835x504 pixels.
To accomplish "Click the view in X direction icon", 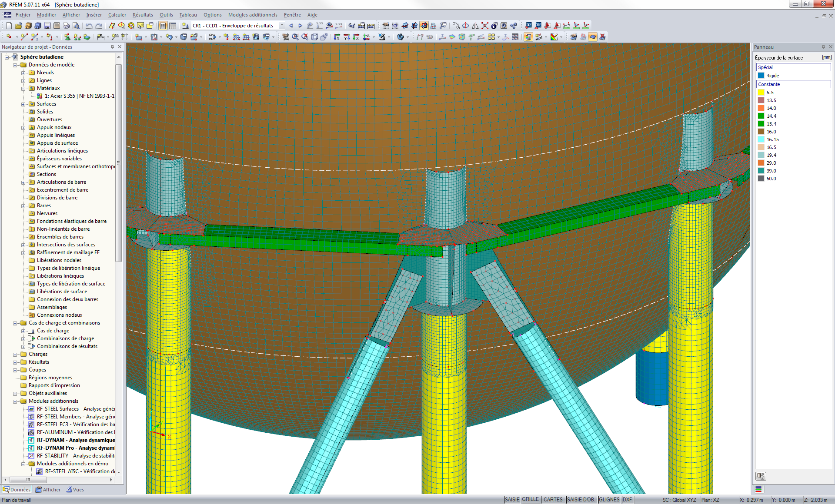I will 337,37.
